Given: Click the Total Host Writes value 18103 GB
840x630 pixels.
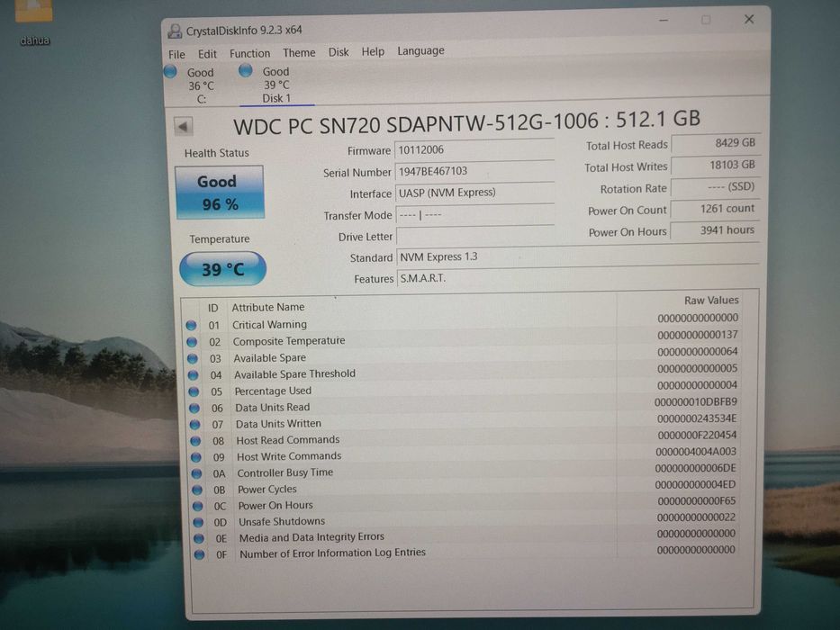Looking at the screenshot, I should click(x=715, y=165).
